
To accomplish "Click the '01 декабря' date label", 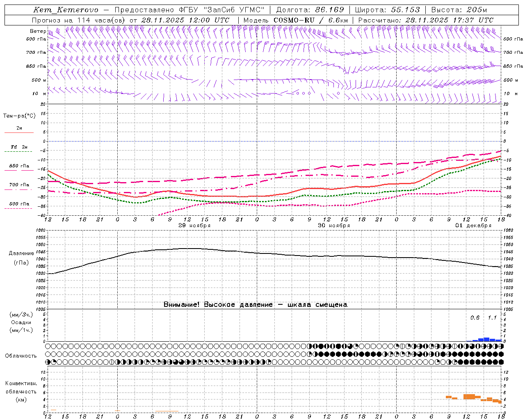I will [473, 226].
